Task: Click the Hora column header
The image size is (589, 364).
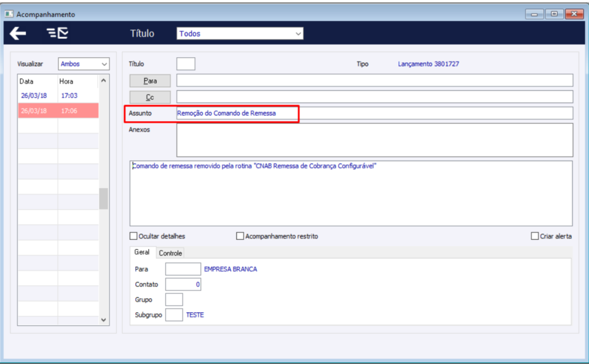Action: click(x=77, y=81)
